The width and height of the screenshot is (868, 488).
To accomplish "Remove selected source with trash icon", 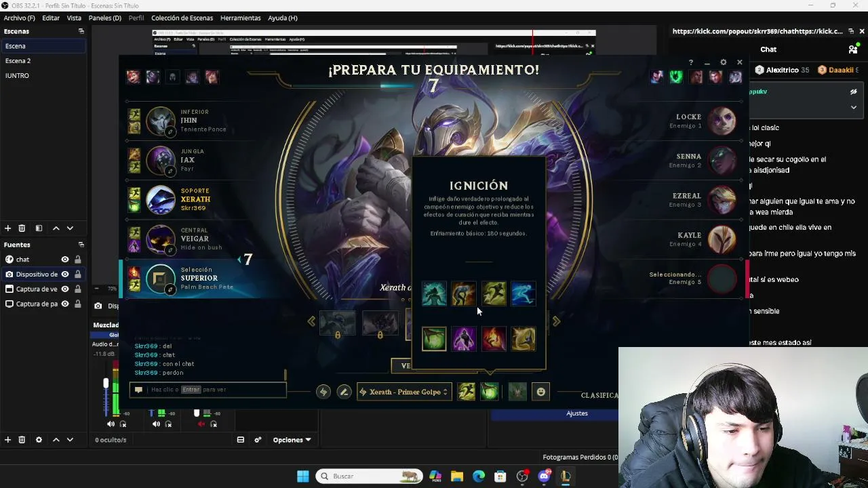I will click(22, 440).
